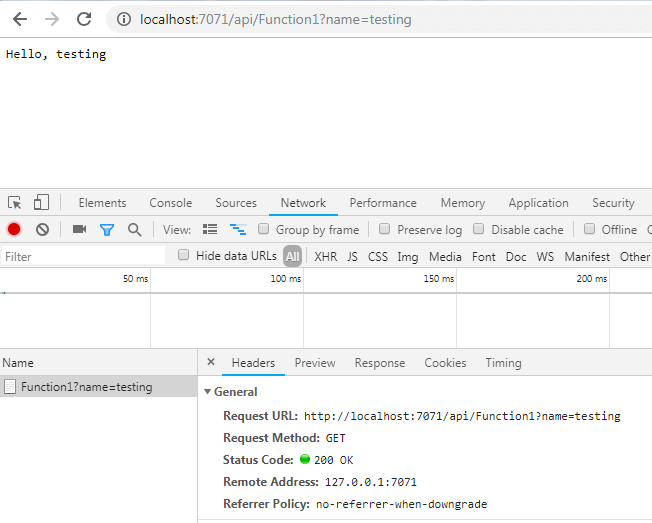Toggle the waterfall overview view

(238, 229)
